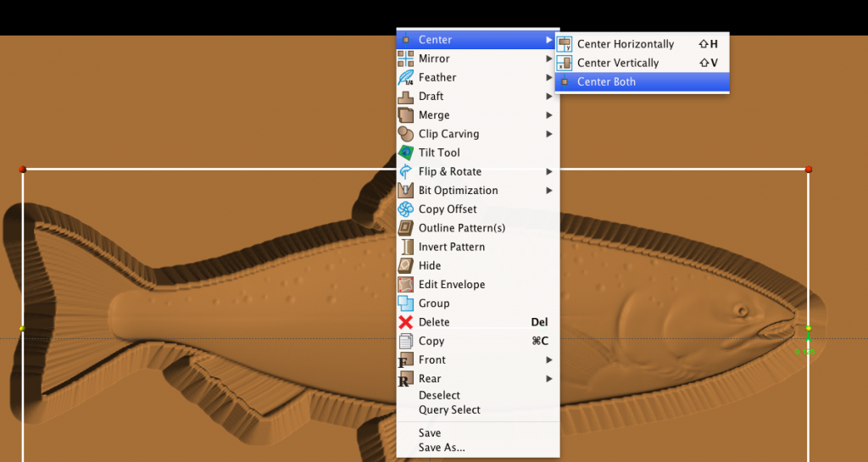Expand the Merge submenu arrow
Image resolution: width=868 pixels, height=462 pixels.
(x=548, y=115)
